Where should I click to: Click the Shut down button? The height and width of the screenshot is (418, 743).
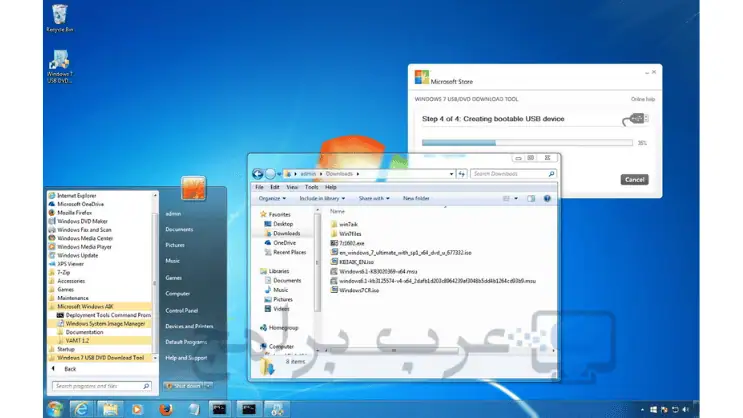pyautogui.click(x=183, y=386)
